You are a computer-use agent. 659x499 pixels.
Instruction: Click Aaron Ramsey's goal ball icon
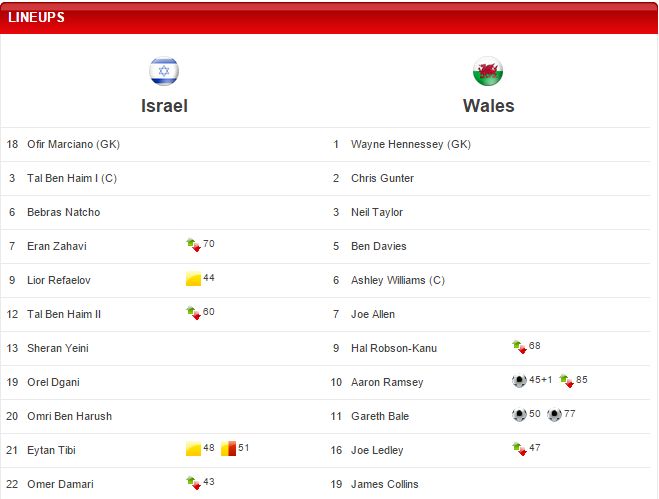518,381
